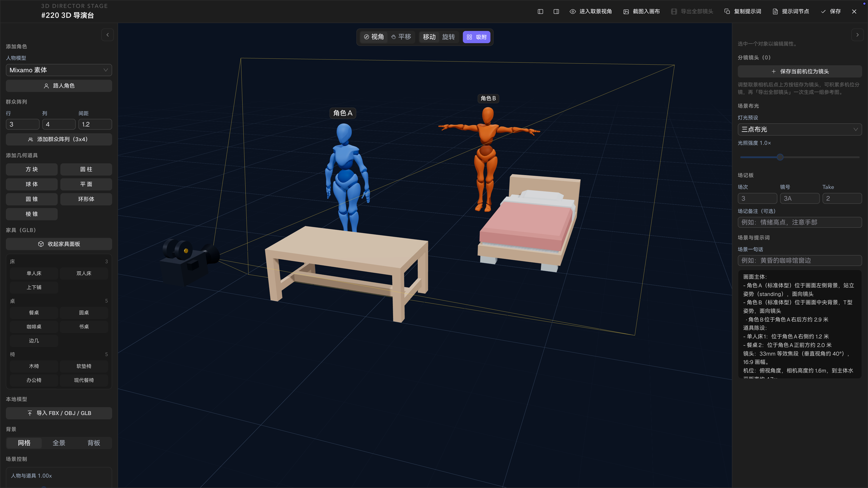Image resolution: width=868 pixels, height=488 pixels.
Task: Collapse the right properties panel chevron
Action: click(857, 35)
